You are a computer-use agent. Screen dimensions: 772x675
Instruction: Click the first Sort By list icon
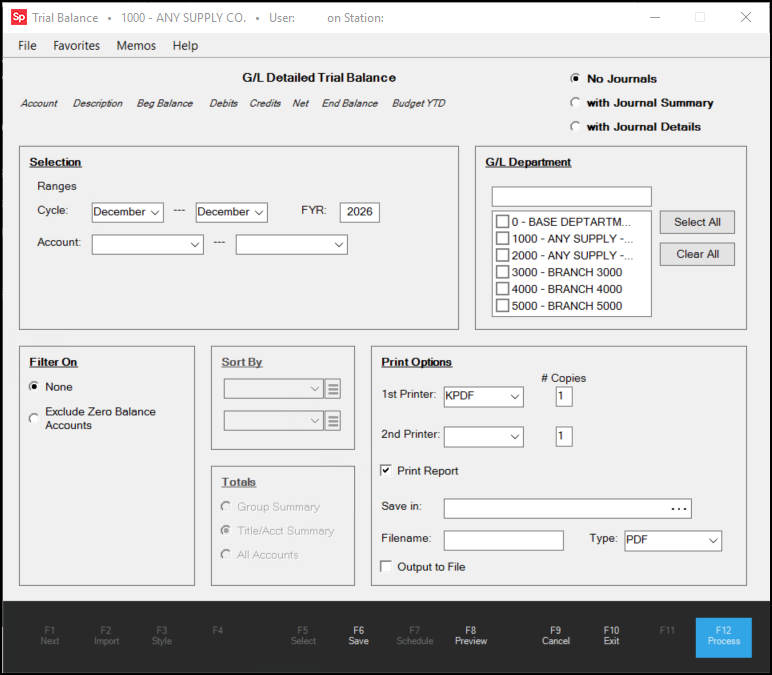[x=334, y=389]
